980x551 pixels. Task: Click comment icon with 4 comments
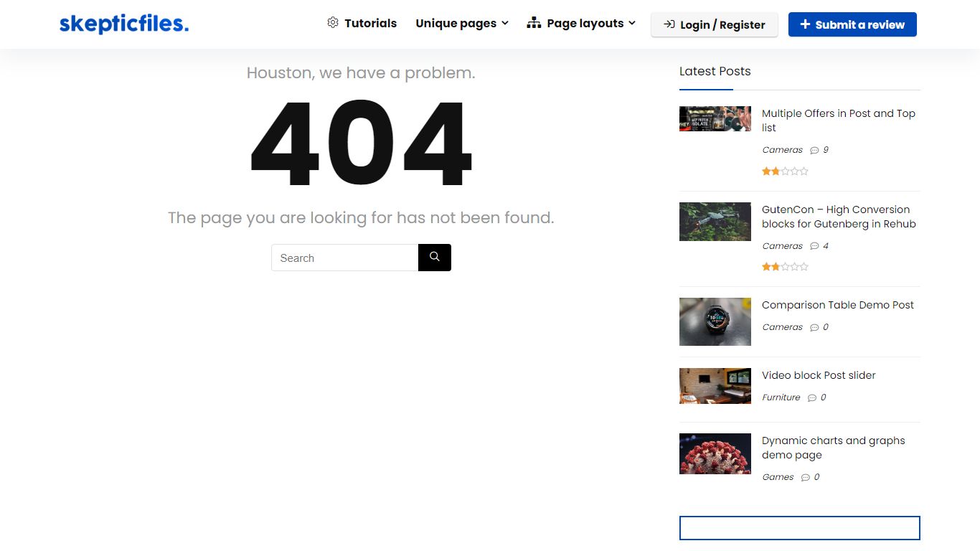[814, 246]
